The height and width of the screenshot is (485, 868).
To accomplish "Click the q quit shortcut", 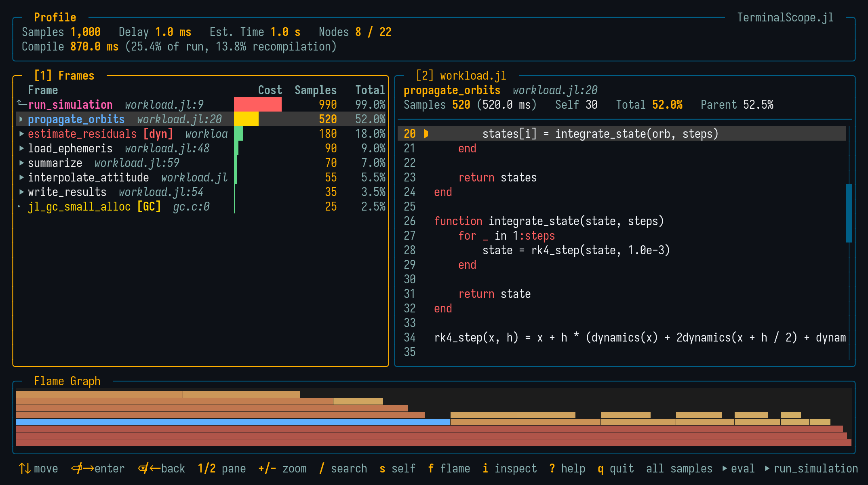I will click(615, 468).
